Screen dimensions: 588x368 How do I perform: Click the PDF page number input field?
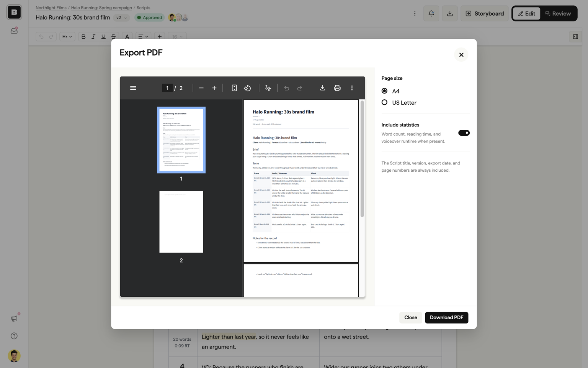pos(167,88)
